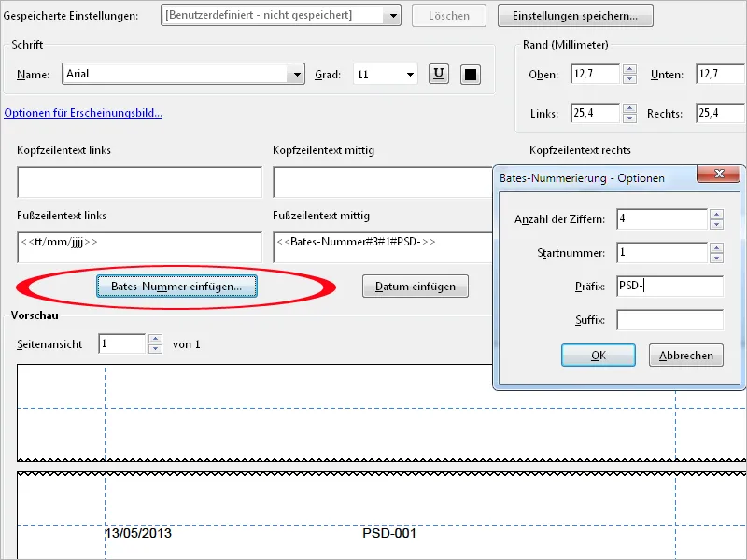Screen dimensions: 747x560
Task: Focus the Kopfzeilentext links field
Action: (139, 182)
